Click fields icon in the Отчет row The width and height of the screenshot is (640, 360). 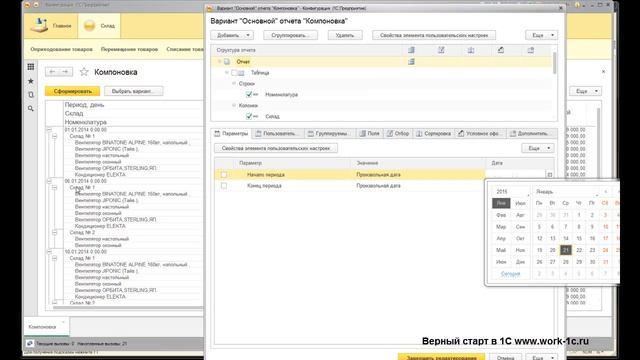coord(411,62)
